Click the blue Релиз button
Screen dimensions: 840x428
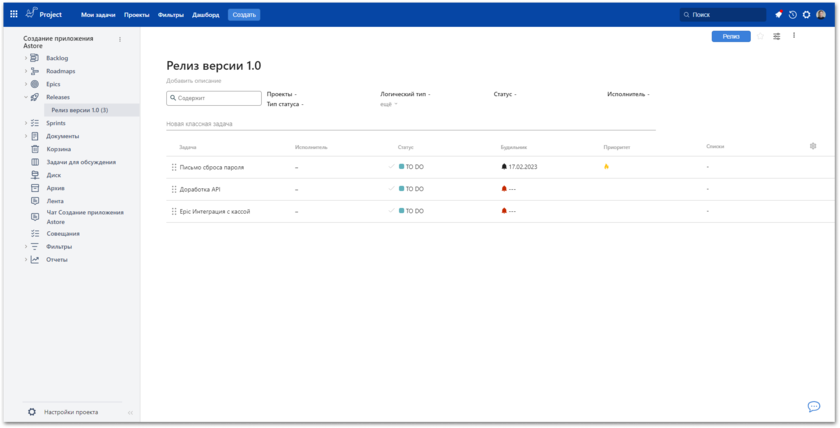click(731, 36)
